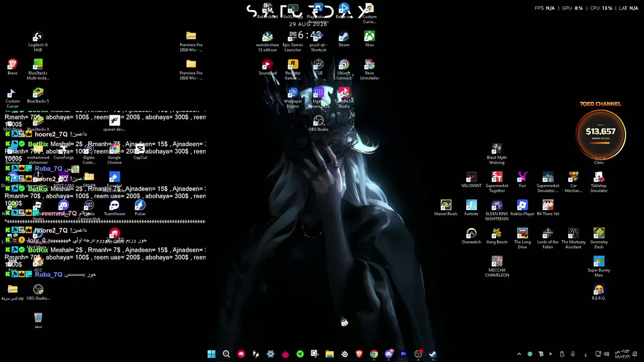Open the Xbox desktop icon
The image size is (644, 362).
(x=369, y=39)
